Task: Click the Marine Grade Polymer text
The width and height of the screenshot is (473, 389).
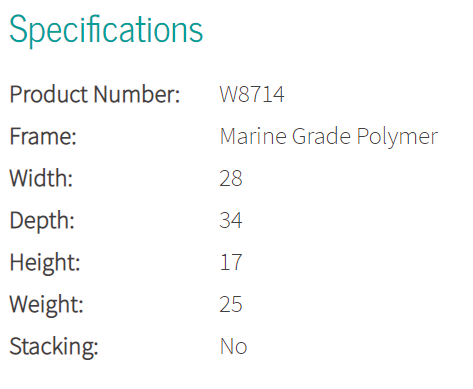Action: (329, 137)
